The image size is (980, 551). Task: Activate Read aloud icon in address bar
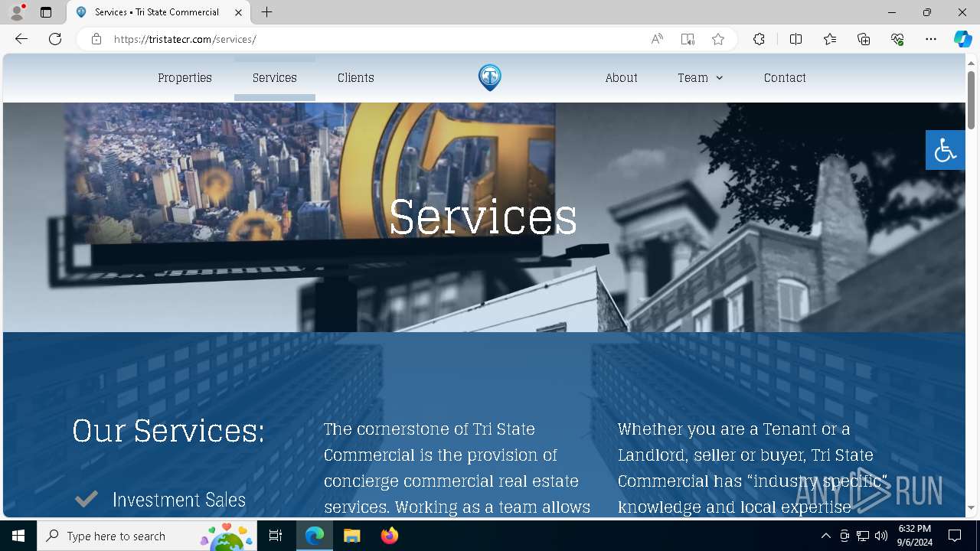coord(657,39)
